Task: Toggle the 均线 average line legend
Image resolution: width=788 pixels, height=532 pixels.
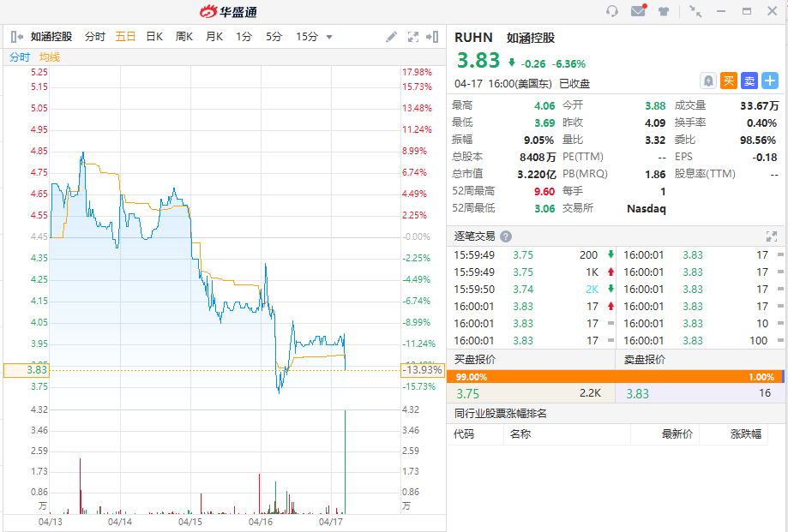Action: [x=50, y=57]
